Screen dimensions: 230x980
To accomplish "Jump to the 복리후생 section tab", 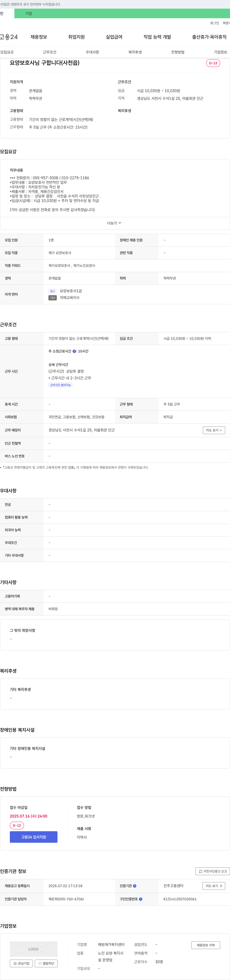I will pyautogui.click(x=135, y=52).
